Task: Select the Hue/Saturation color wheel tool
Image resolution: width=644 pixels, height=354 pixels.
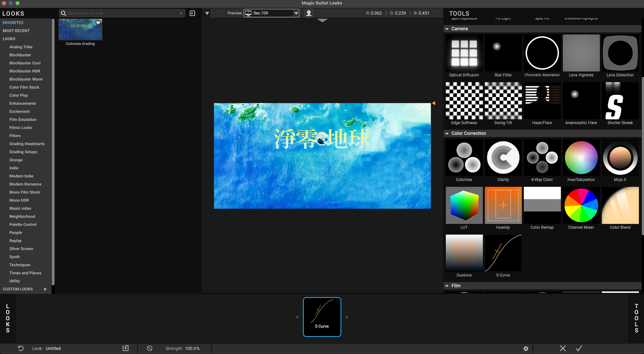Action: (x=581, y=158)
